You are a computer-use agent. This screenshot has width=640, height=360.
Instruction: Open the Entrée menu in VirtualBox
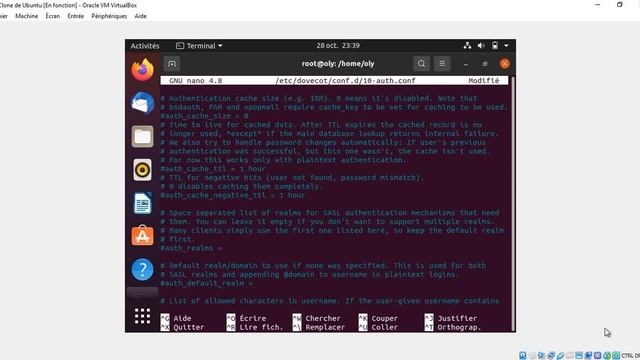coord(76,16)
